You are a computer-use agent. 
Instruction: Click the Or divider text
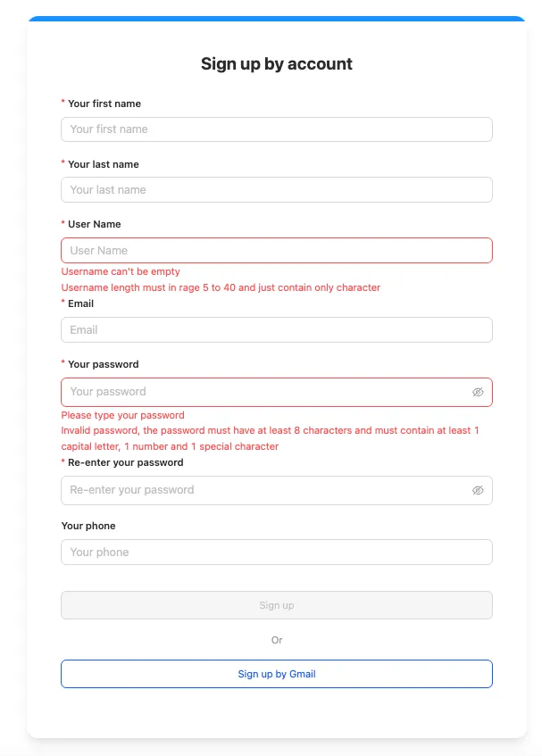tap(277, 640)
